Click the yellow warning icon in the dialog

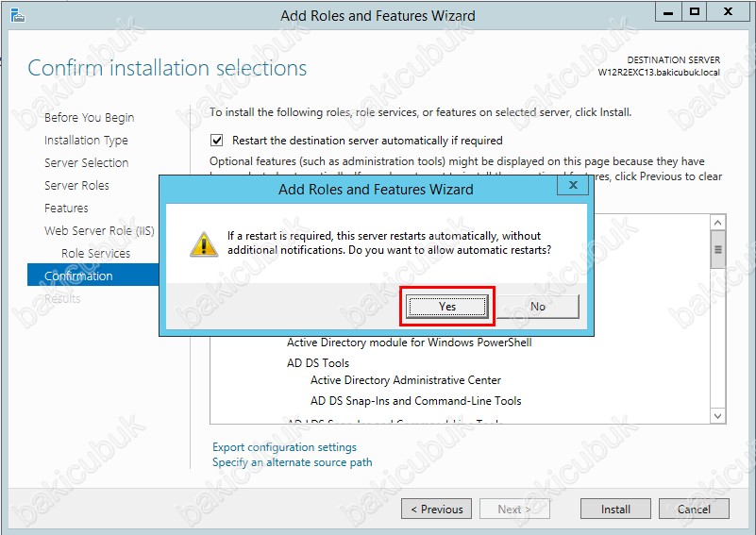pos(204,242)
